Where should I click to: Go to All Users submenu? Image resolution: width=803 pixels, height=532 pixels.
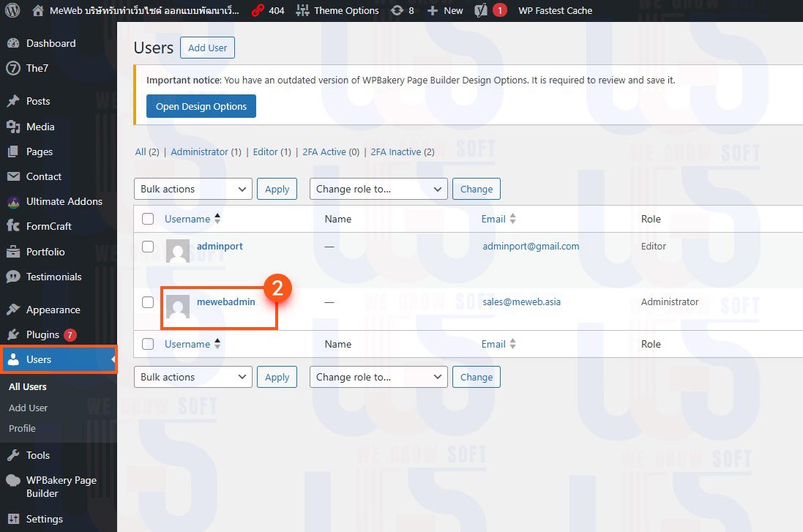pyautogui.click(x=28, y=386)
